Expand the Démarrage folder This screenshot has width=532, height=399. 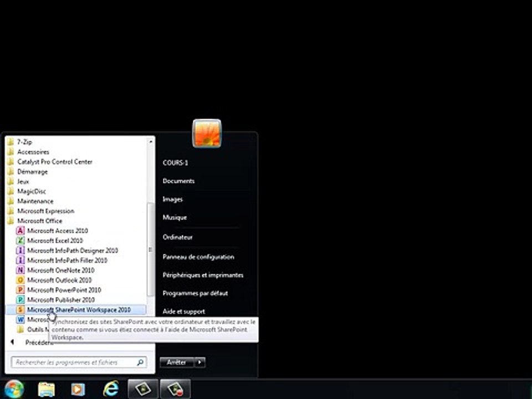28,171
